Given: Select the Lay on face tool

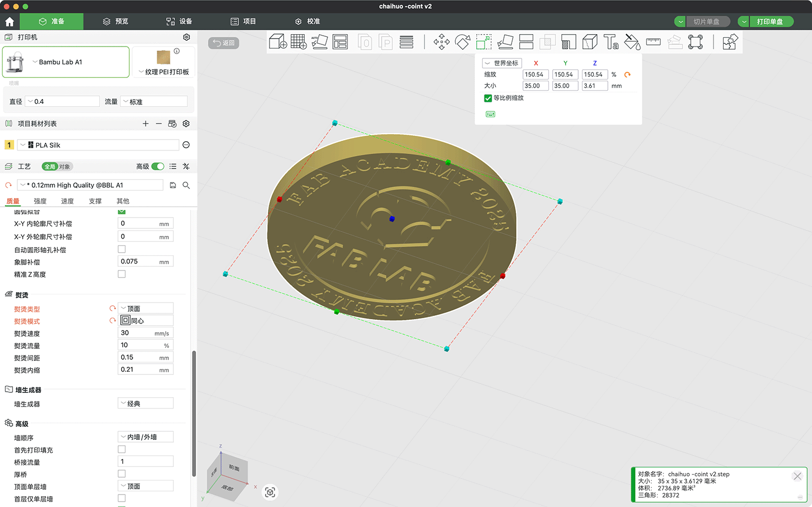Looking at the screenshot, I should (505, 42).
